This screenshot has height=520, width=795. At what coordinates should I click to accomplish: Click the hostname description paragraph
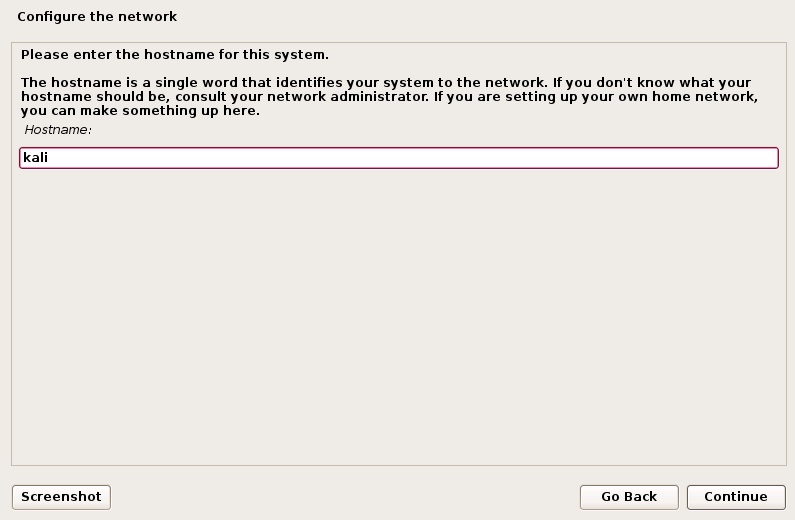(x=389, y=96)
